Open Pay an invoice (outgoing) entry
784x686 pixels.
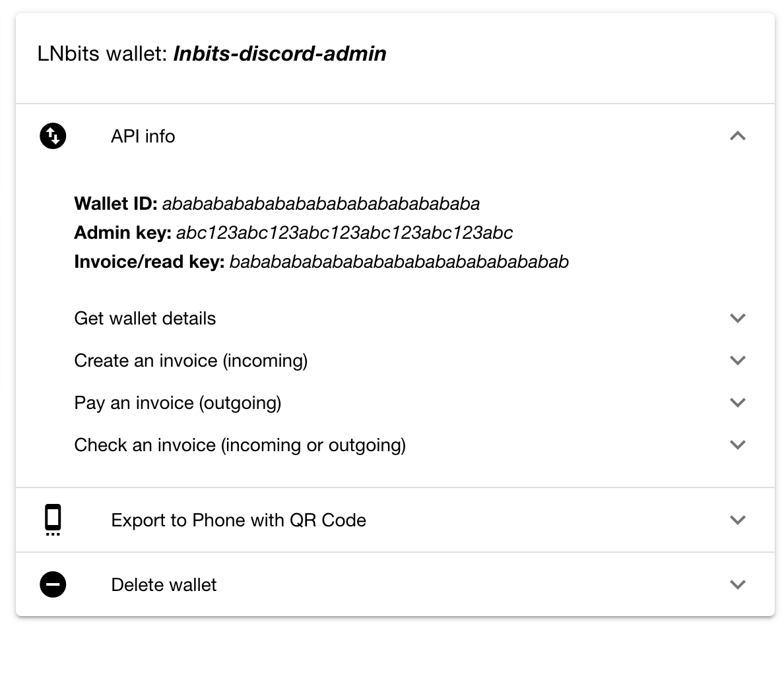point(178,403)
